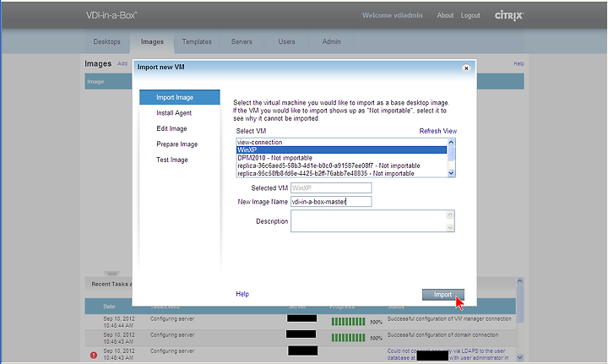Click Description scroll up arrow
Viewport: 608px width, 364px height.
[450, 215]
